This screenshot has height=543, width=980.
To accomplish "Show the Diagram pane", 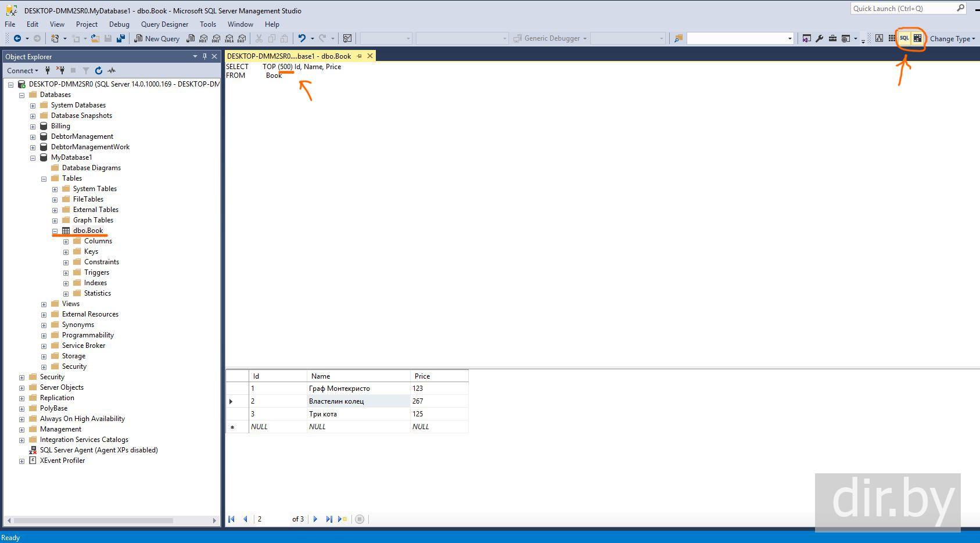I will coord(879,38).
